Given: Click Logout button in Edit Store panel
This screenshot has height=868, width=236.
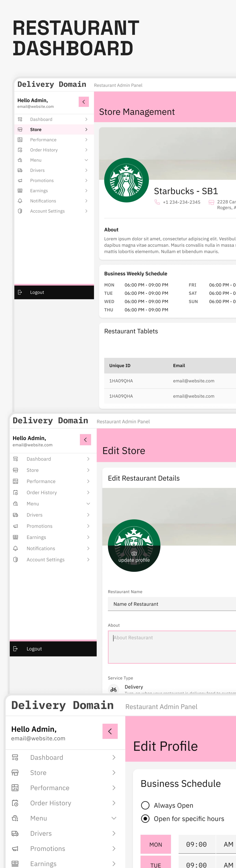Looking at the screenshot, I should pos(53,649).
